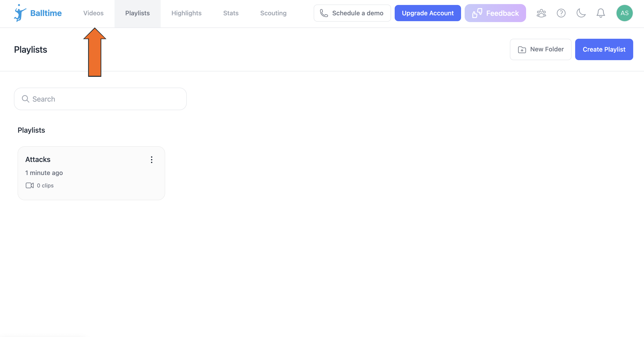644x337 pixels.
Task: Open the Videos tab
Action: point(93,13)
